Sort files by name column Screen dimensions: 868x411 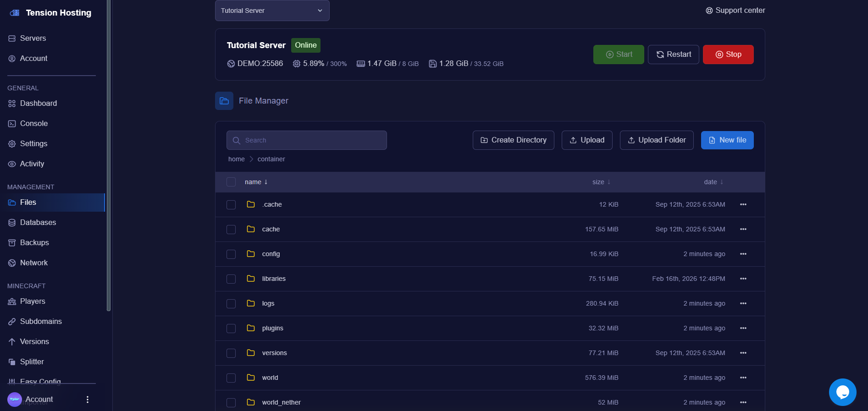[256, 182]
